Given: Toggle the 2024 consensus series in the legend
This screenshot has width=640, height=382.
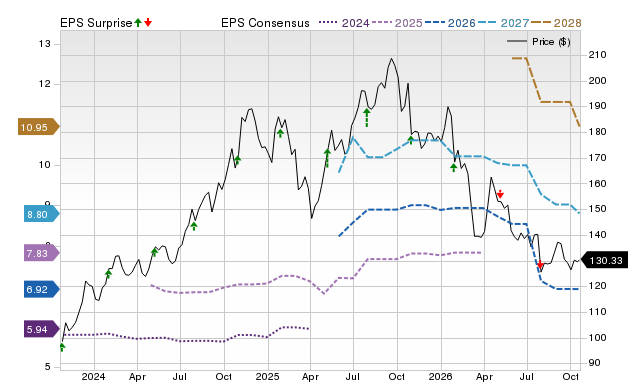Looking at the screenshot, I should [x=344, y=23].
